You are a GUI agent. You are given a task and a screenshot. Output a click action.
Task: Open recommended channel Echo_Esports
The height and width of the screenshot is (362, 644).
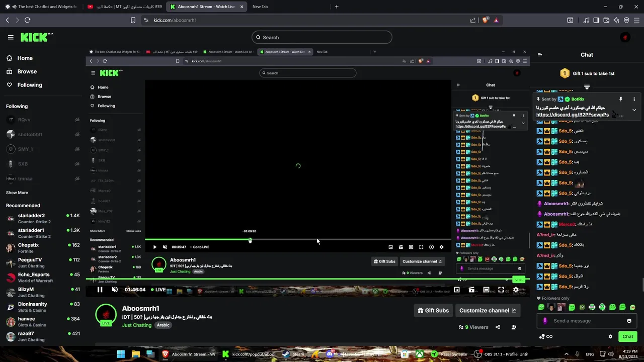43,278
